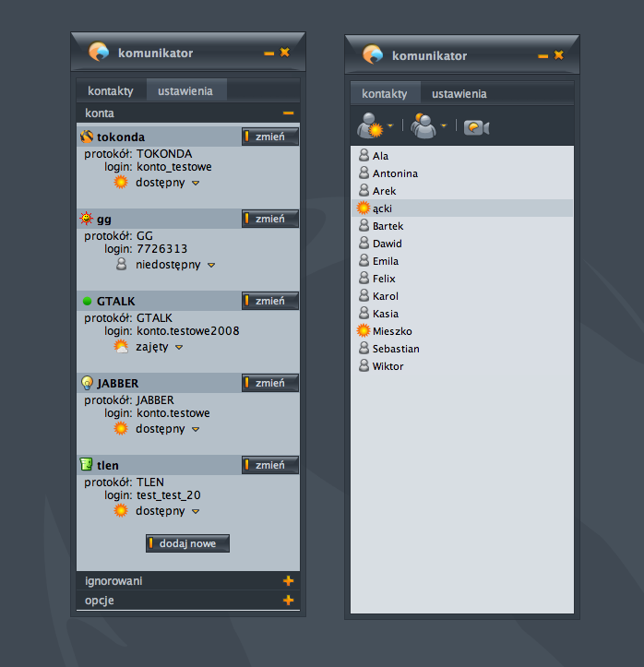Image resolution: width=644 pixels, height=667 pixels.
Task: Open JABBER status dropdown showing dostępny
Action: pos(196,429)
